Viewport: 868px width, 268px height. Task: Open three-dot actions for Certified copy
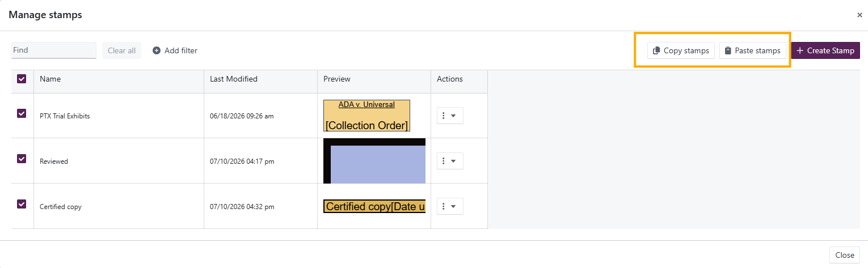pos(444,206)
